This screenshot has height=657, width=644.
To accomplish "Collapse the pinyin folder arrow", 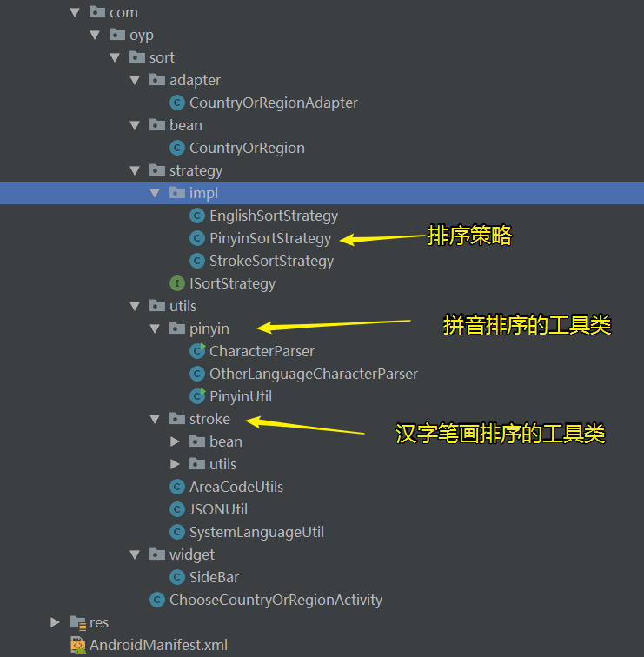I will (155, 328).
